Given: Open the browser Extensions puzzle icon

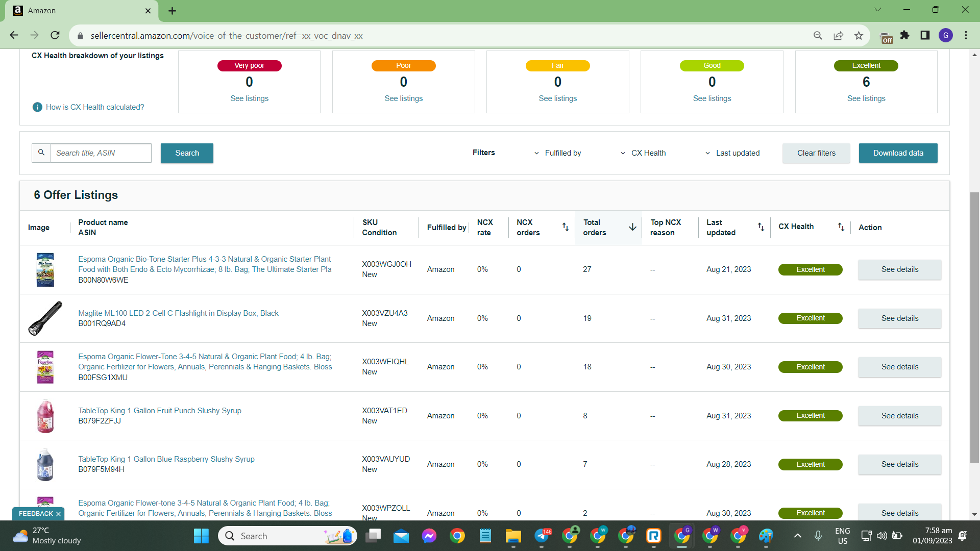Looking at the screenshot, I should click(905, 35).
